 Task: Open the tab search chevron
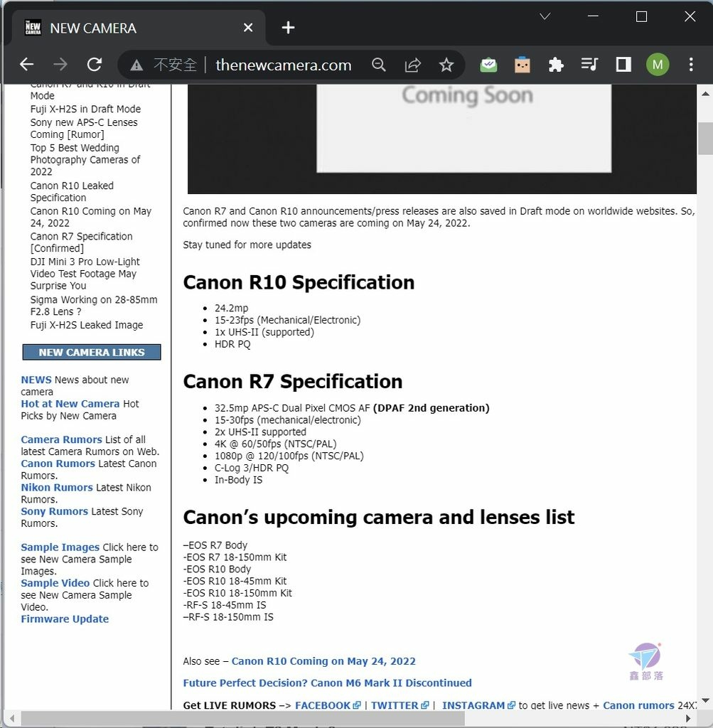click(x=545, y=17)
